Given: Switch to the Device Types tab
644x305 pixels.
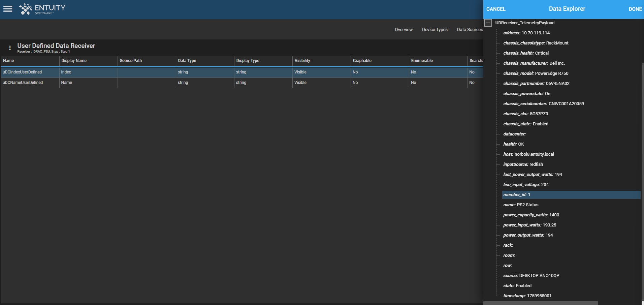Looking at the screenshot, I should 435,30.
